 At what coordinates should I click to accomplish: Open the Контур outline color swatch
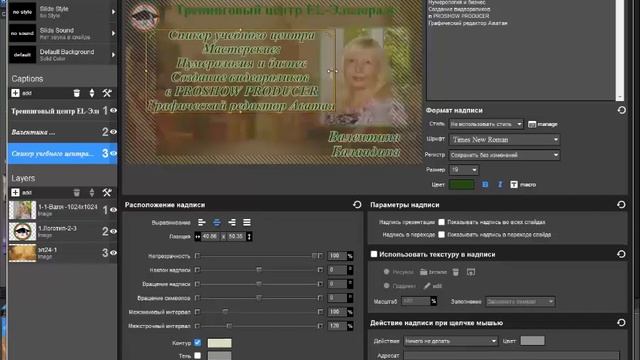220,343
